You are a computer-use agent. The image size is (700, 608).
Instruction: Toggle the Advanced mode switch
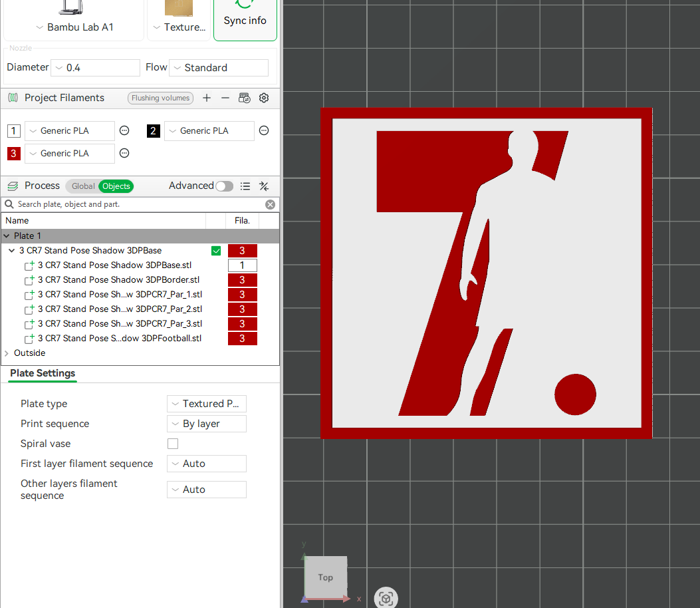(224, 186)
